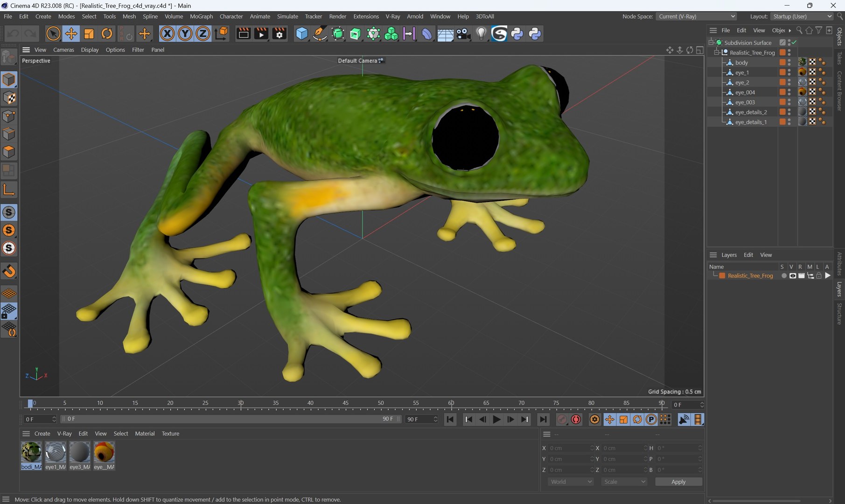Click the Undo arrow icon
The image size is (845, 504).
point(13,34)
